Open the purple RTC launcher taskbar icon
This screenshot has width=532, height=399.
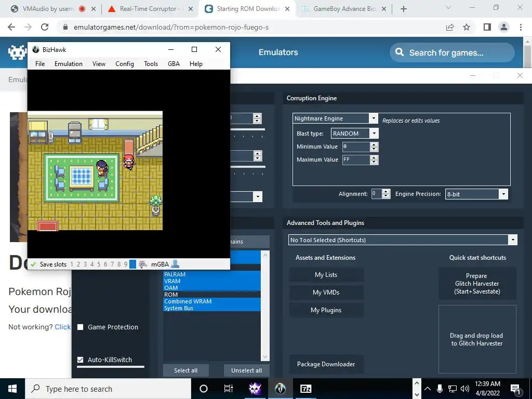[x=255, y=389]
